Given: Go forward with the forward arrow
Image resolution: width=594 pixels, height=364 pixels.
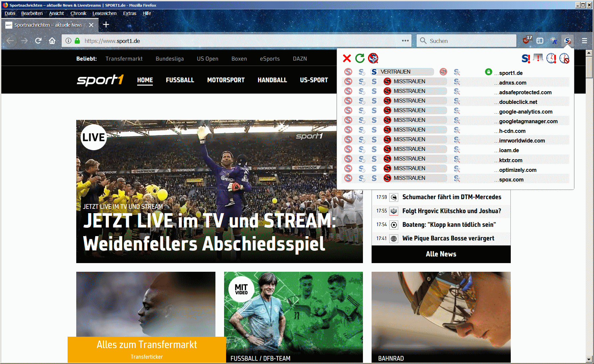Looking at the screenshot, I should 25,41.
